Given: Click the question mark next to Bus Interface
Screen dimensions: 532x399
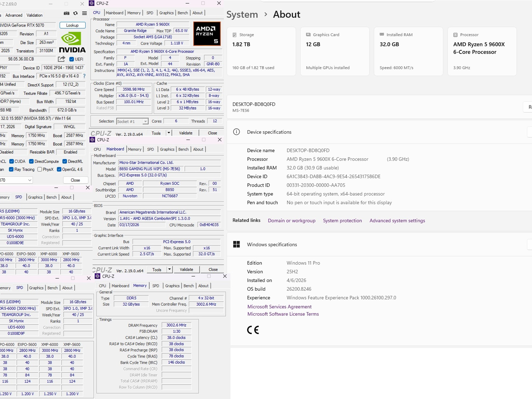Looking at the screenshot, I should tap(84, 76).
